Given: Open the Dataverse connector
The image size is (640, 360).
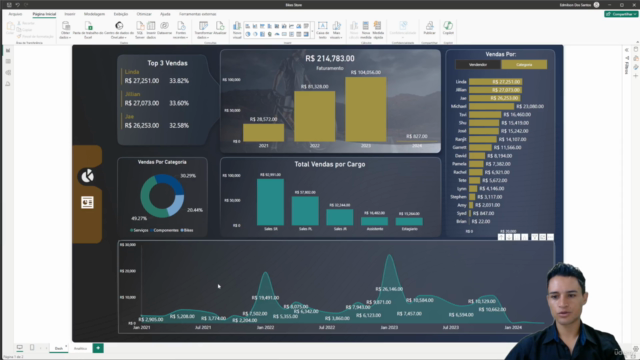Looking at the screenshot, I should [164, 29].
